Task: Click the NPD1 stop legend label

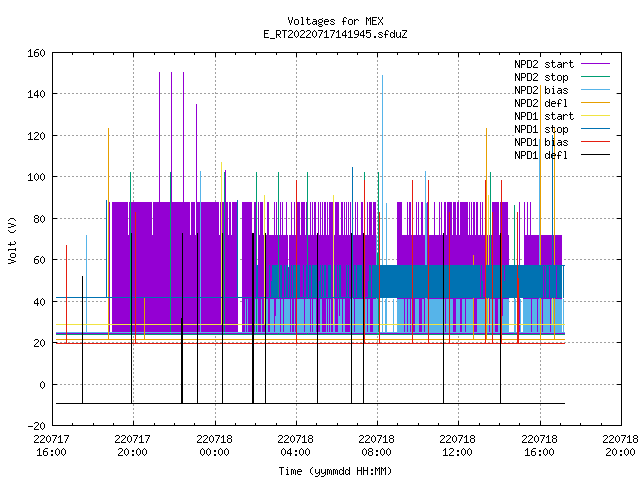Action: [x=541, y=129]
